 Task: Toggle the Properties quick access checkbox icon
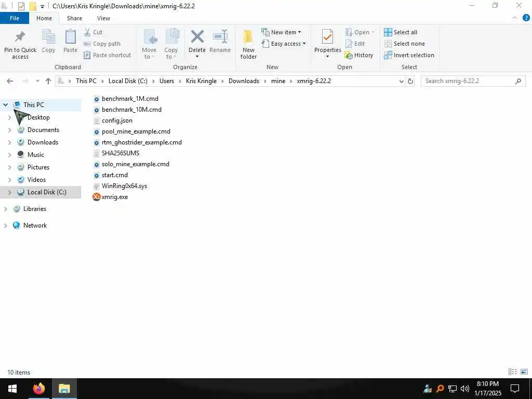tap(21, 6)
